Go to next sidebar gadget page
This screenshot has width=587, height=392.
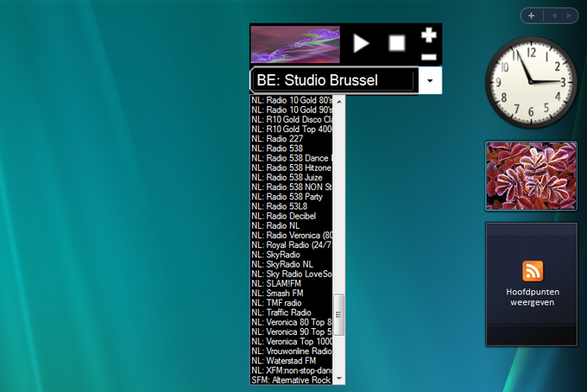[569, 16]
